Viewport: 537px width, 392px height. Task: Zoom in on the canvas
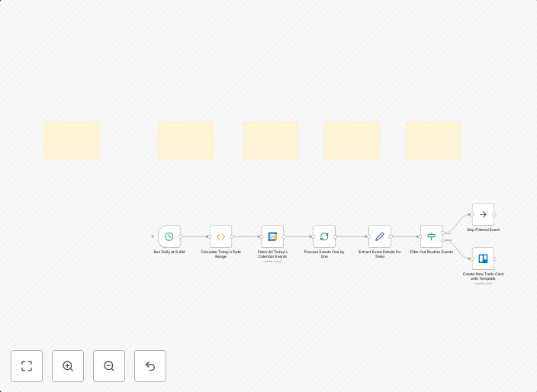68,366
